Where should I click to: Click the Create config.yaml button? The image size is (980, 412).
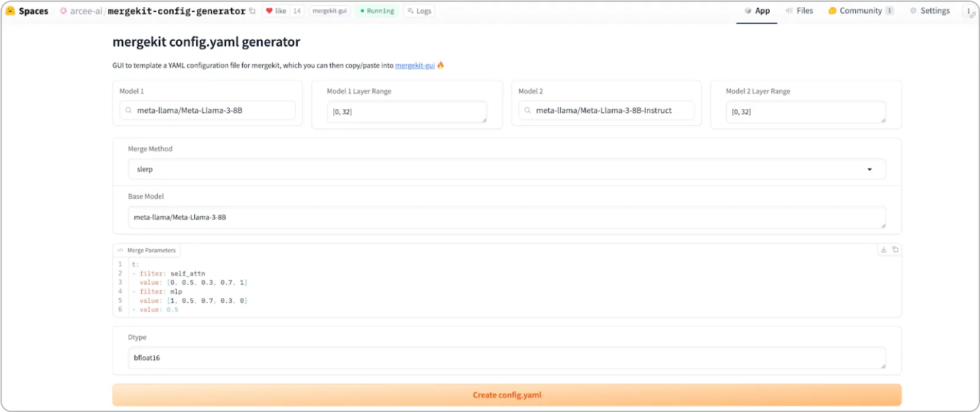pyautogui.click(x=507, y=395)
